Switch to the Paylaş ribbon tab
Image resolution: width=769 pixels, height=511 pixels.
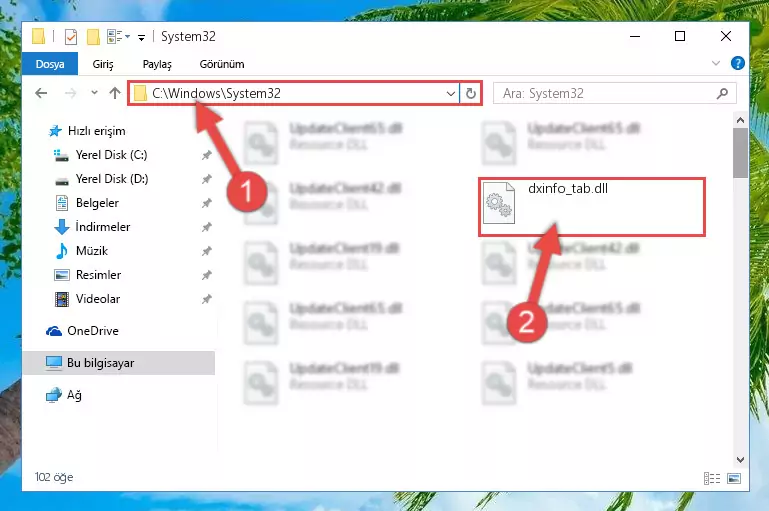tap(157, 64)
